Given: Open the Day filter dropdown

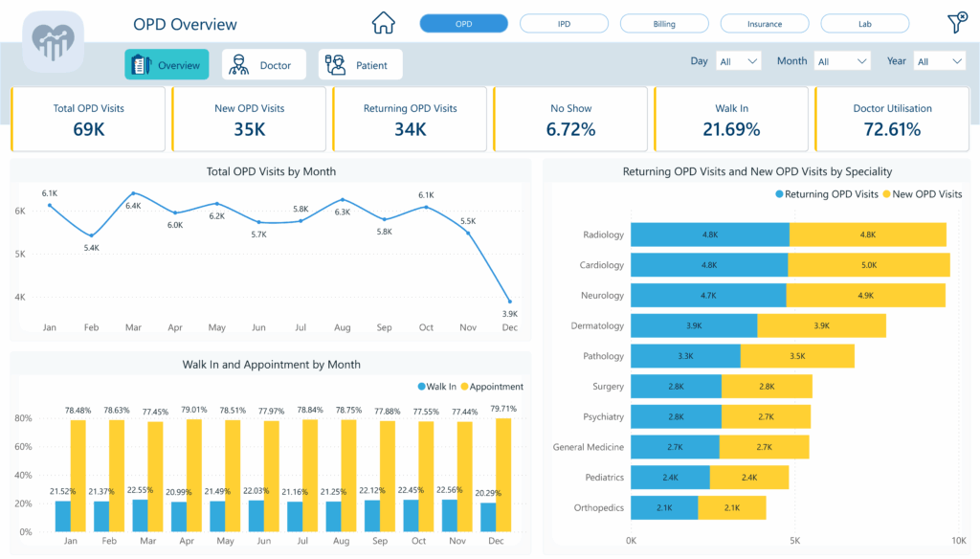Looking at the screenshot, I should click(x=738, y=60).
